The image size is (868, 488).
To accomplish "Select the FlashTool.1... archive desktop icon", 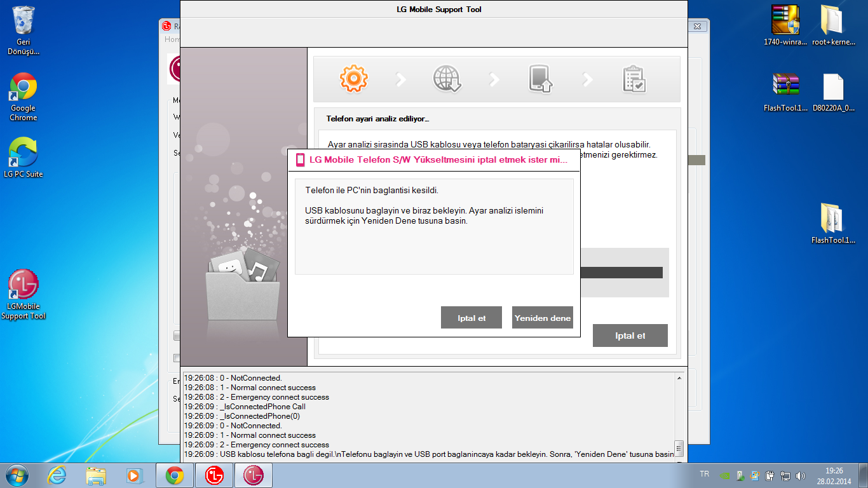I will [785, 93].
